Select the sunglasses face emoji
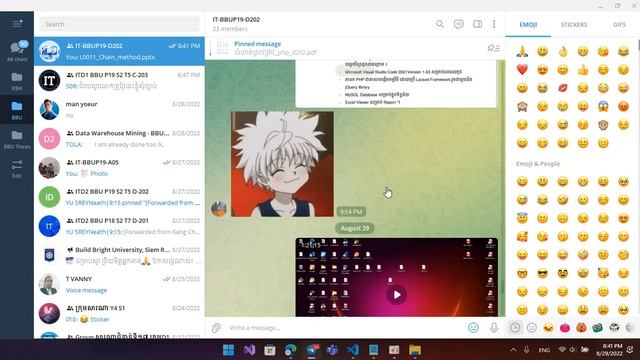This screenshot has height=360, width=640. coord(542,273)
